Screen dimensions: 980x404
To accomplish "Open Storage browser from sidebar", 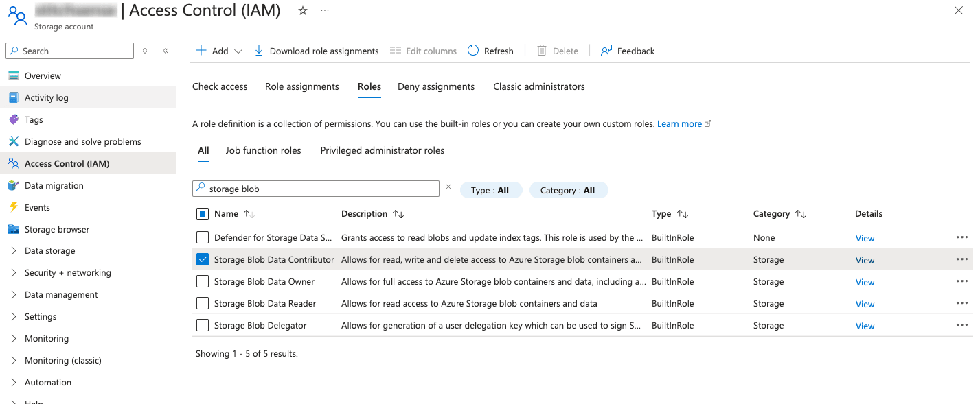I will 57,229.
